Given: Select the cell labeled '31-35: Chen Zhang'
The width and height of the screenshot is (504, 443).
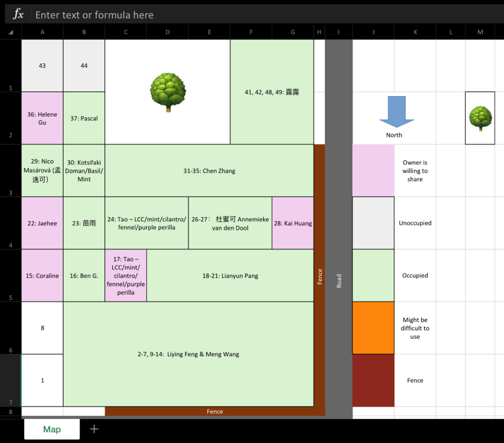Looking at the screenshot, I should click(209, 170).
